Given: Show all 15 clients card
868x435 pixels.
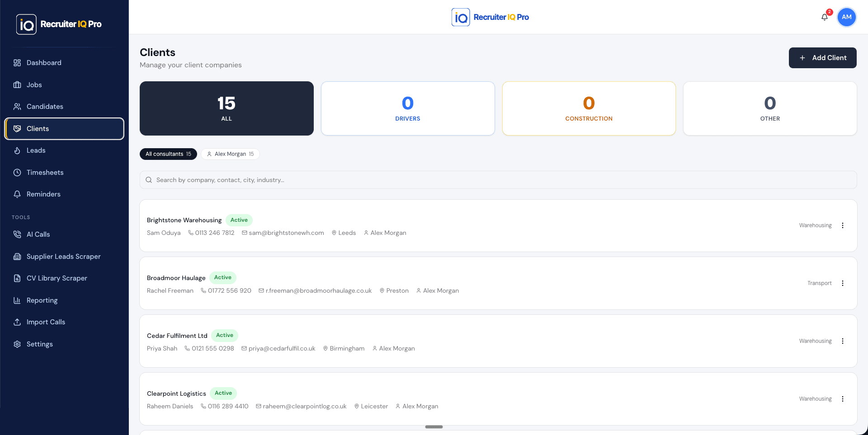Looking at the screenshot, I should point(226,108).
